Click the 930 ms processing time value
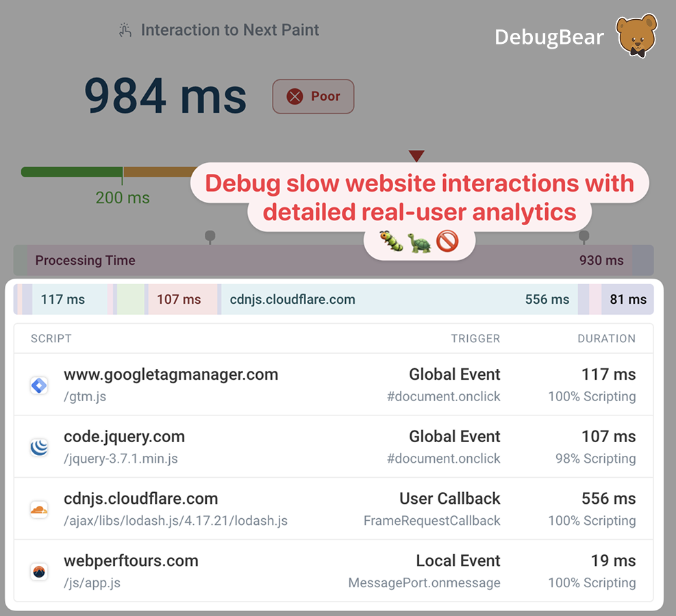The width and height of the screenshot is (676, 616). tap(601, 260)
